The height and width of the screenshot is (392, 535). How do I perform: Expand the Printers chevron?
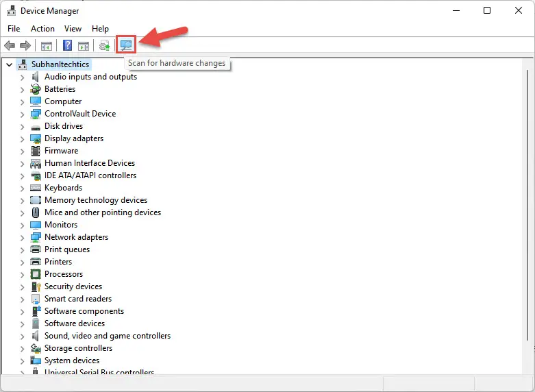coord(23,262)
